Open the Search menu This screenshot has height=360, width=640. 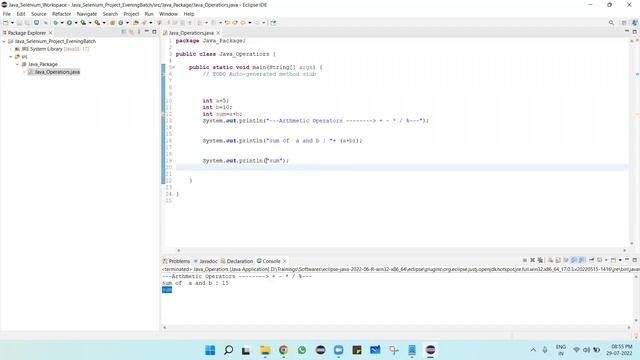110,14
